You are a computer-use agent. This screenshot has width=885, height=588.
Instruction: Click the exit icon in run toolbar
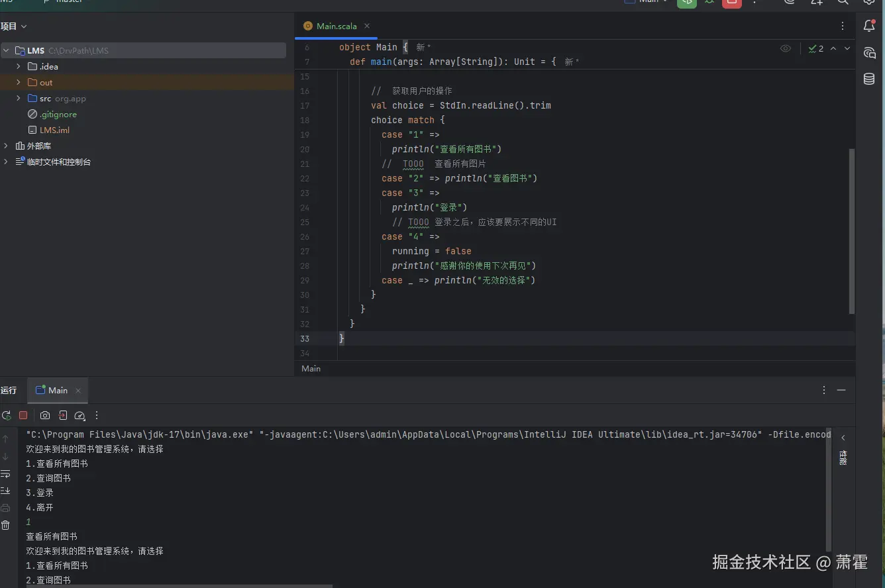coord(63,415)
